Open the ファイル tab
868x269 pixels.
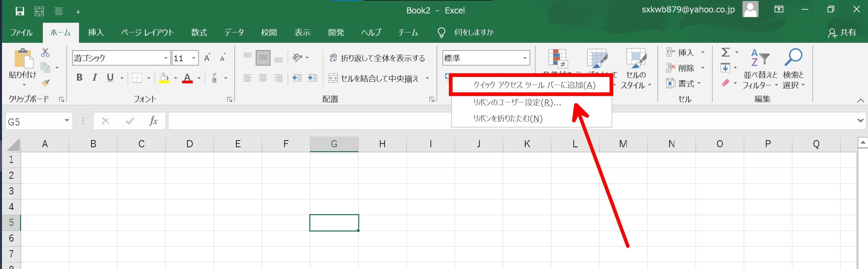point(21,33)
